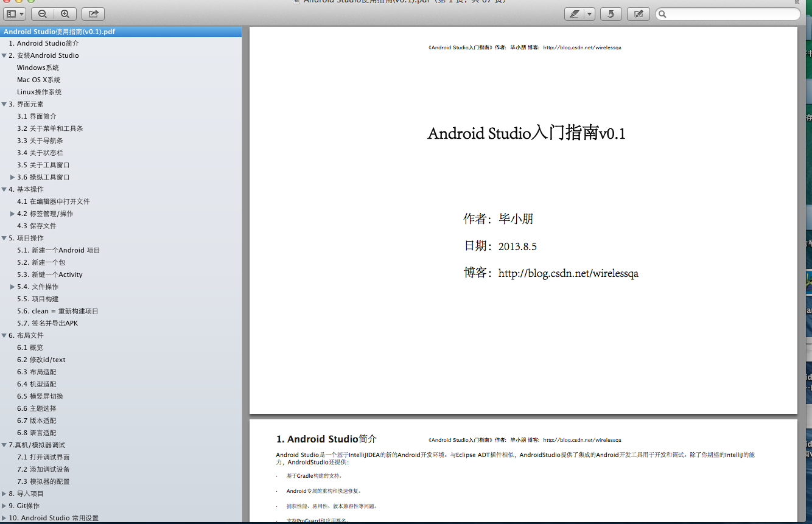Click the Zoom Out magnifier icon
This screenshot has height=524, width=812.
click(x=41, y=13)
